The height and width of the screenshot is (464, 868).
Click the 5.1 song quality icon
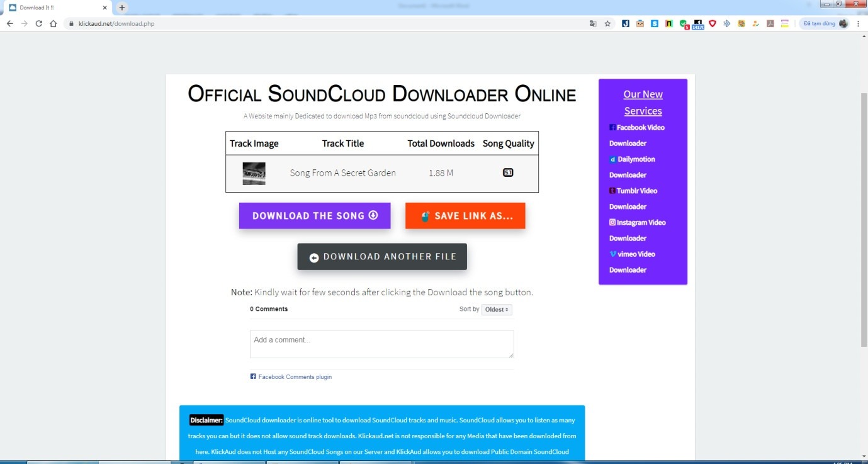(x=508, y=173)
